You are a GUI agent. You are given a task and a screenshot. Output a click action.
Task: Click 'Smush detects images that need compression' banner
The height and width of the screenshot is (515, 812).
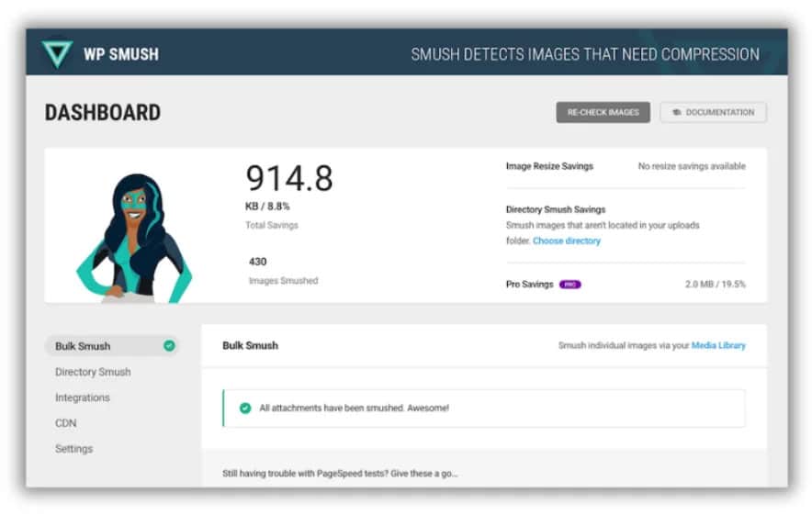pyautogui.click(x=585, y=54)
